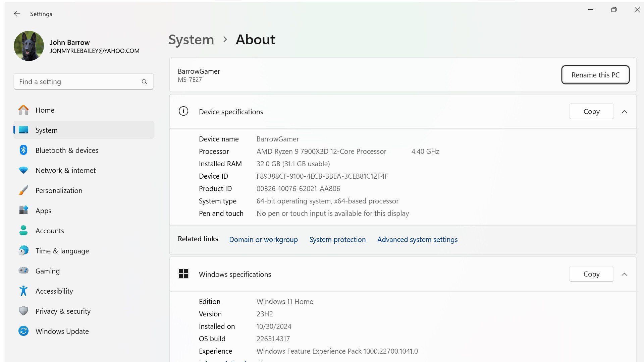Click the Windows Feature Experience Pack text

[x=337, y=351]
